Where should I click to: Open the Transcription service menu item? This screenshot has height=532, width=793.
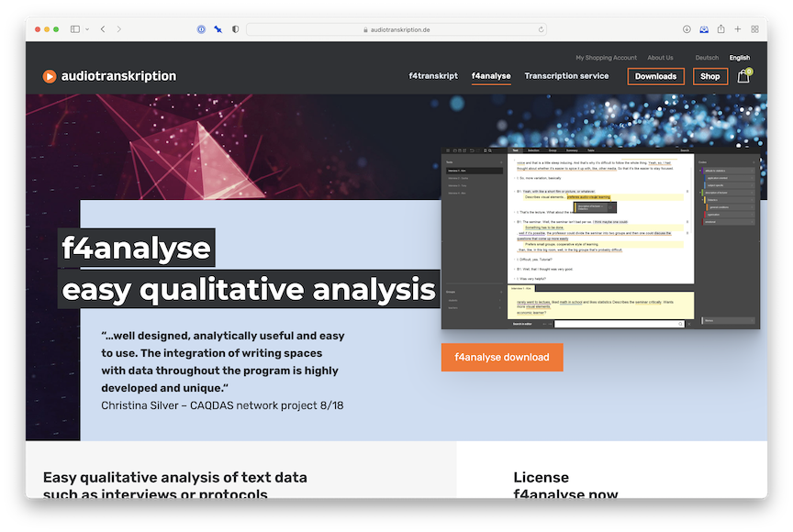(566, 76)
